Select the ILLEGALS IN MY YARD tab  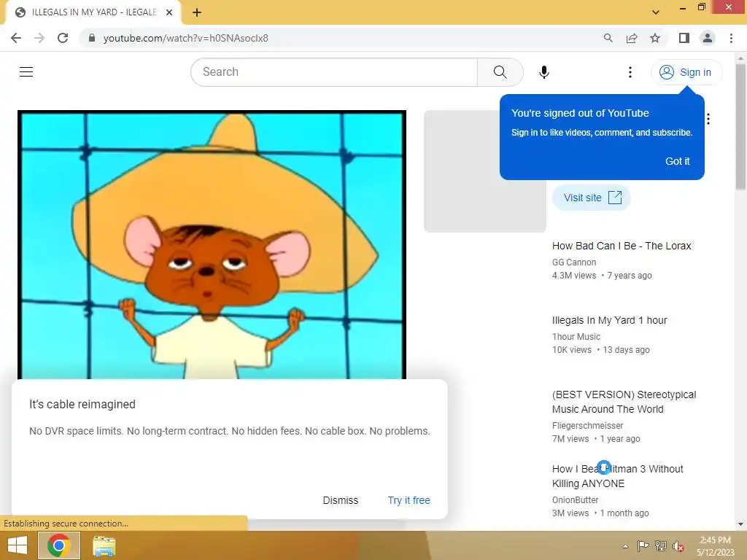(93, 12)
